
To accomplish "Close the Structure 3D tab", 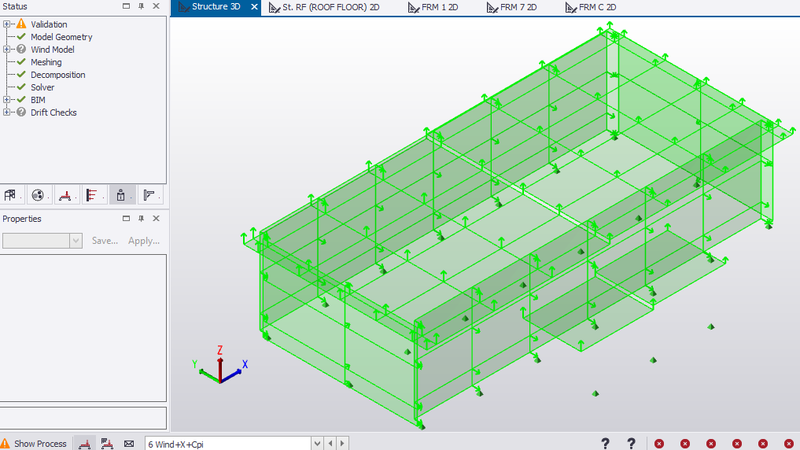I will 254,7.
